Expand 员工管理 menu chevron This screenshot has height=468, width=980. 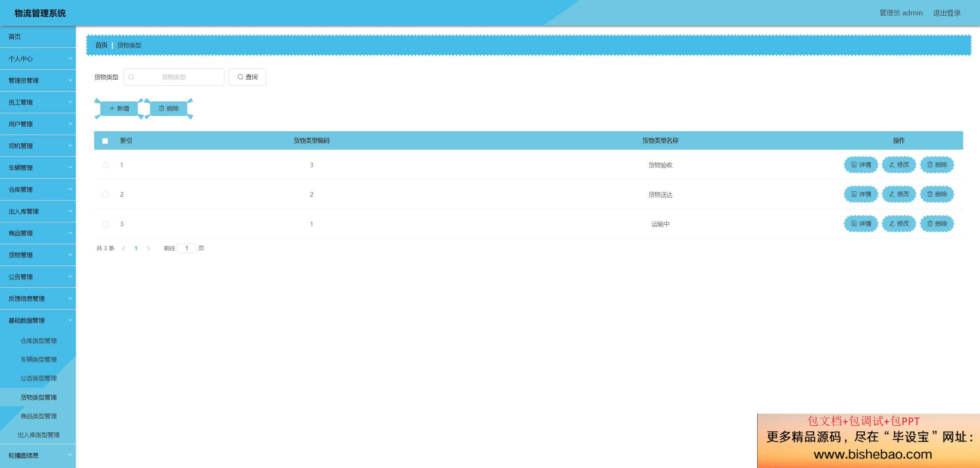coord(70,102)
